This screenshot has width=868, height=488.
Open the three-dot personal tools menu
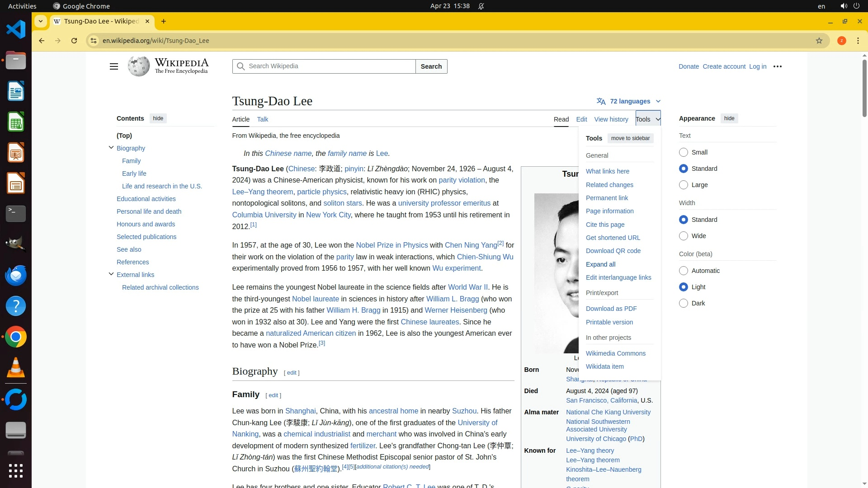click(777, 66)
